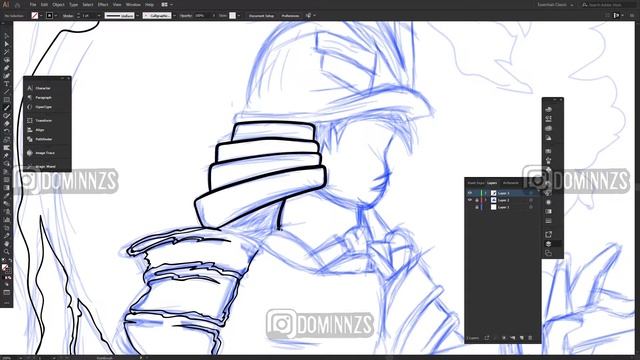
Task: Select the Rectangle tool
Action: pos(7,100)
